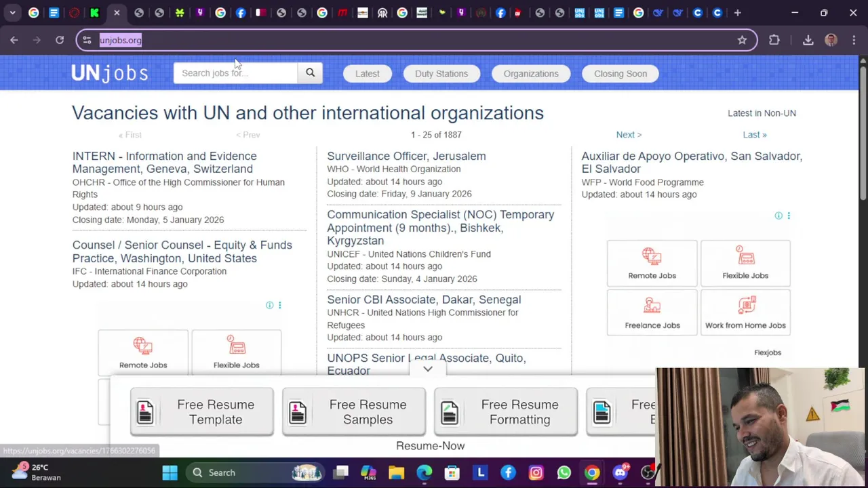Screen dimensions: 868x488
Task: Click 'Closing date: Monday, 5 January 2026'
Action: [x=148, y=220]
